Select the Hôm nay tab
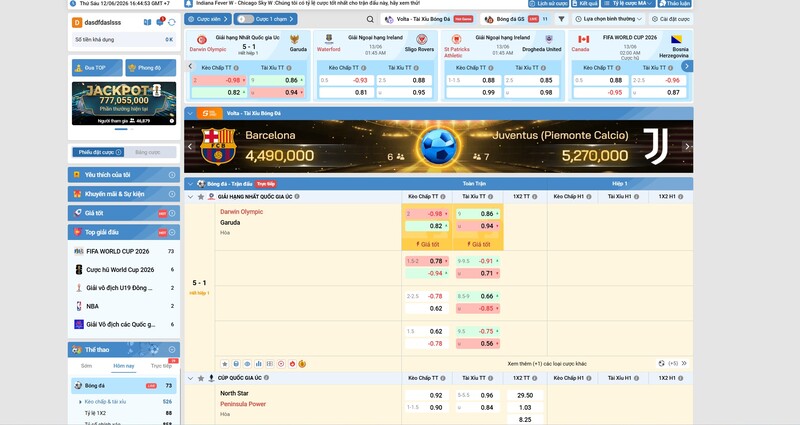 123,366
